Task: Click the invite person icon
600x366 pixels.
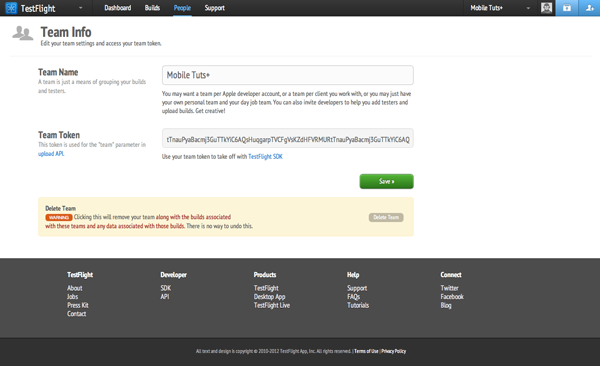Action: [589, 8]
